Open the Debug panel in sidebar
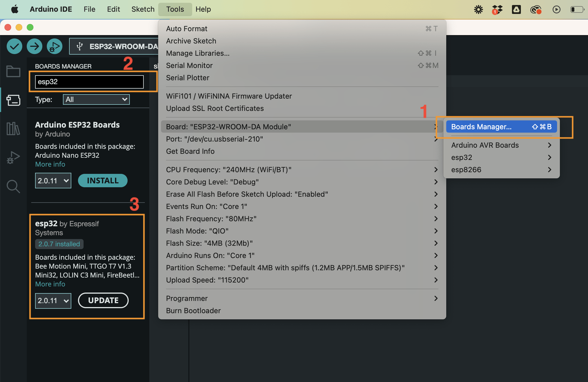The image size is (588, 382). (13, 157)
